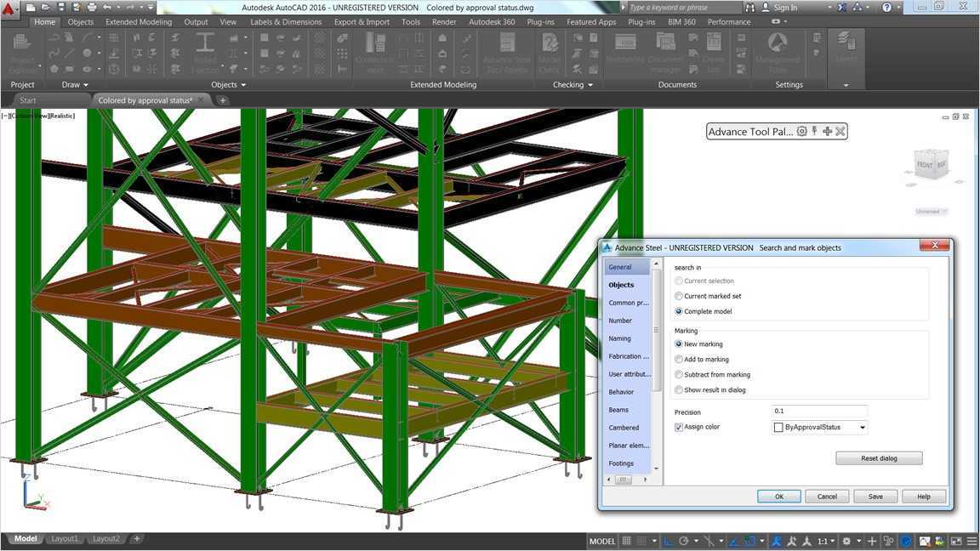The width and height of the screenshot is (980, 551).
Task: Open the Help question mark icon
Action: [887, 8]
